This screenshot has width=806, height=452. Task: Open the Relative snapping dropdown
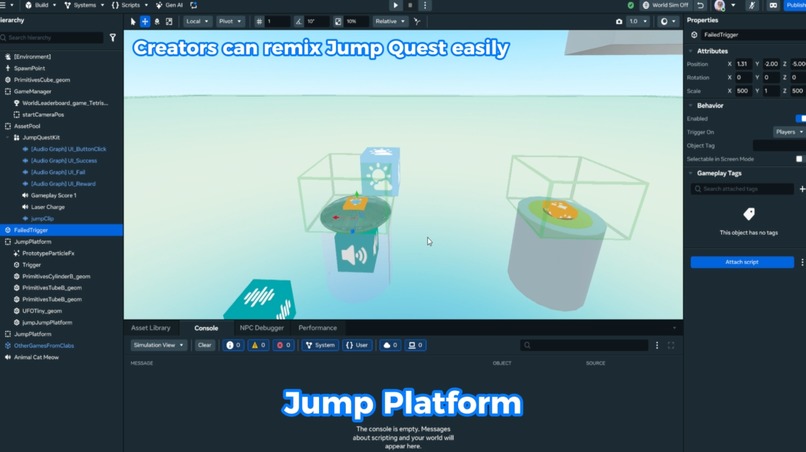(390, 22)
